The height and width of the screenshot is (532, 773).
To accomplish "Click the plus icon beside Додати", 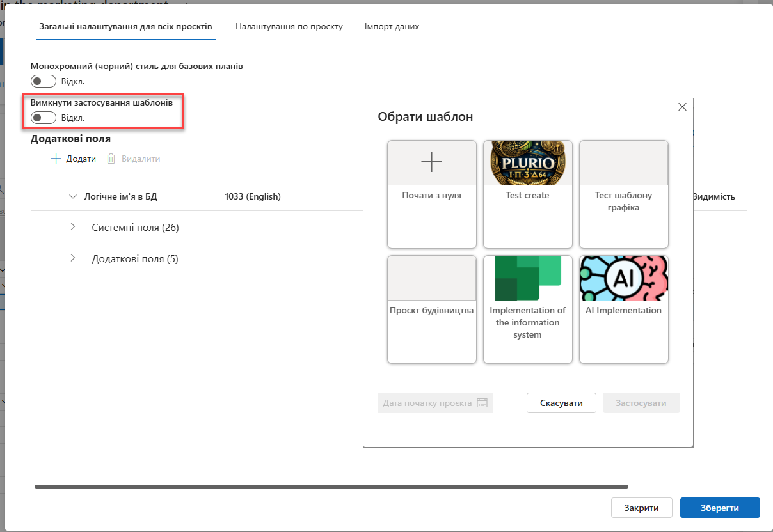I will pyautogui.click(x=56, y=159).
